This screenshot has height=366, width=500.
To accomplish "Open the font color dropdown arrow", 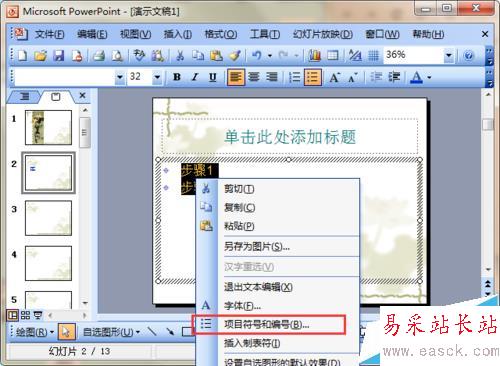I will [429, 78].
